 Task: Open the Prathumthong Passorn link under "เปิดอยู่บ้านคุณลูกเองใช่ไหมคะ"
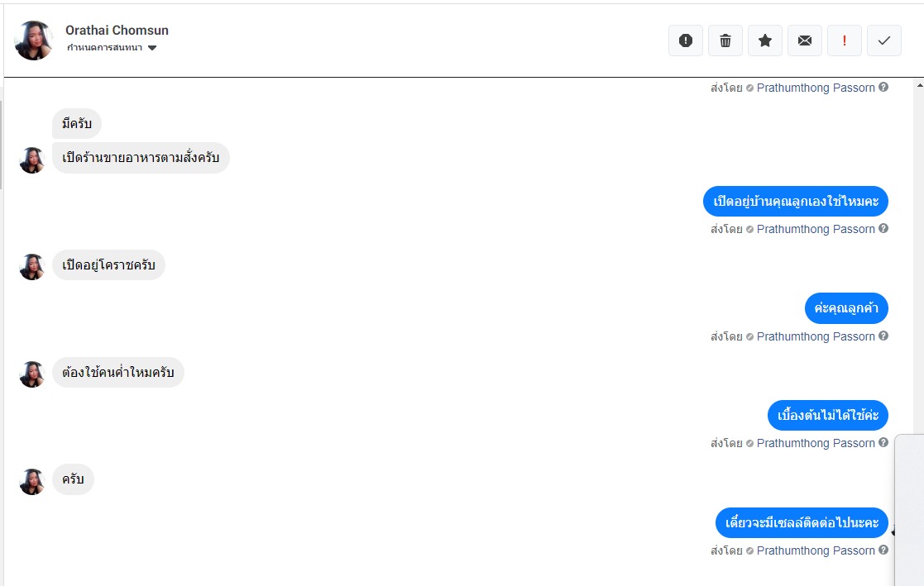[815, 229]
